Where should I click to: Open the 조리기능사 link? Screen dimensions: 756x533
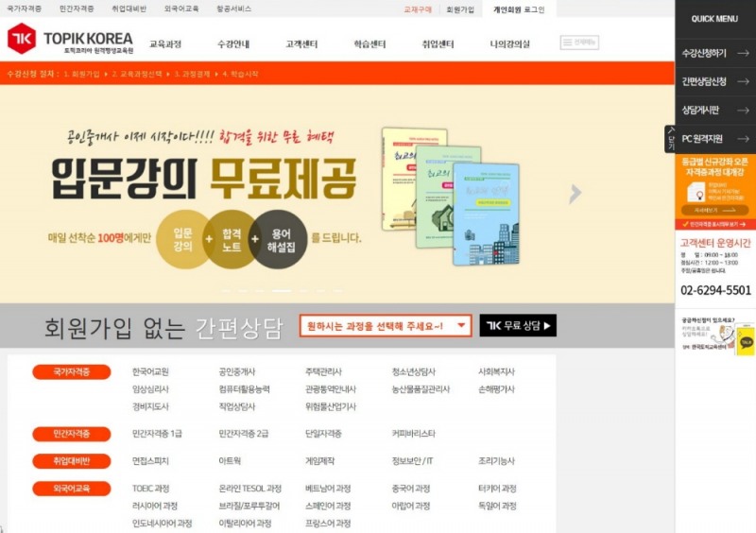pyautogui.click(x=497, y=461)
